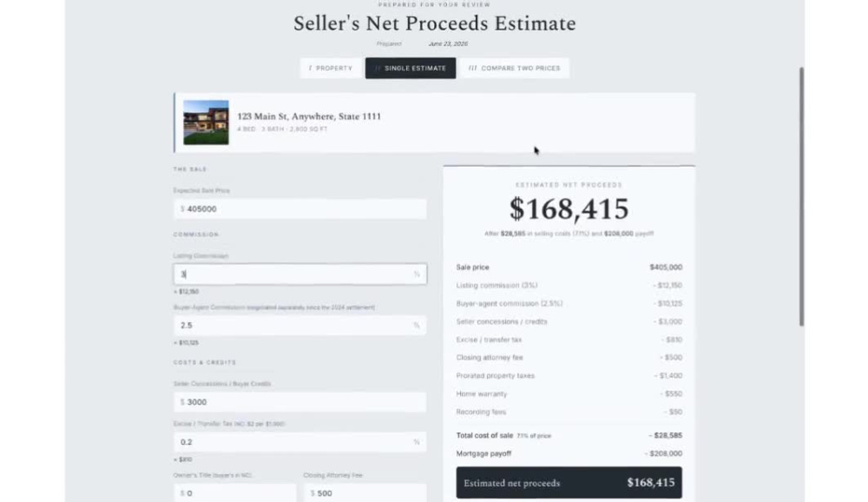Edit the Closing Attorney Fee 500 field
868x502 pixels.
pyautogui.click(x=365, y=492)
